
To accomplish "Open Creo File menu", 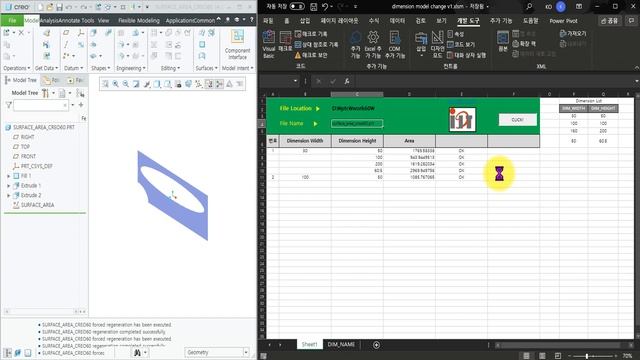I will [12, 20].
